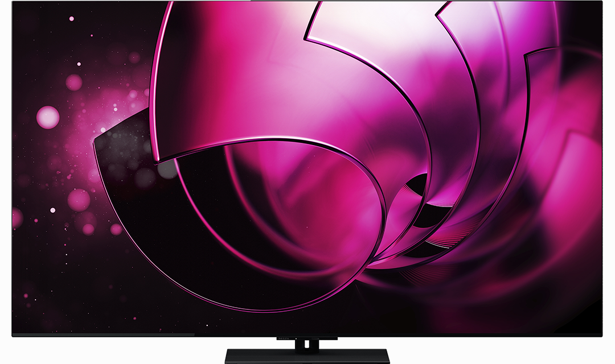The height and width of the screenshot is (364, 615).
Task: Click the REGZA logo on the bottom bezel
Action: pyautogui.click(x=282, y=337)
